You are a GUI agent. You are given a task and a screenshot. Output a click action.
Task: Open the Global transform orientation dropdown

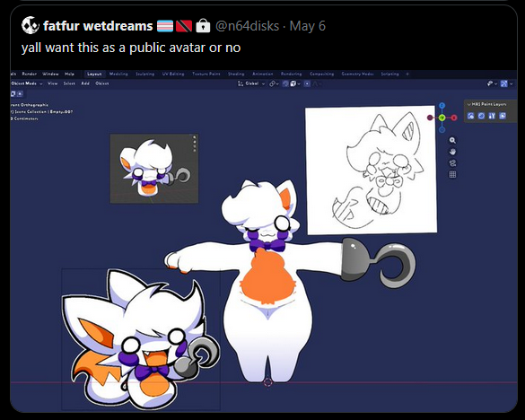pos(251,83)
